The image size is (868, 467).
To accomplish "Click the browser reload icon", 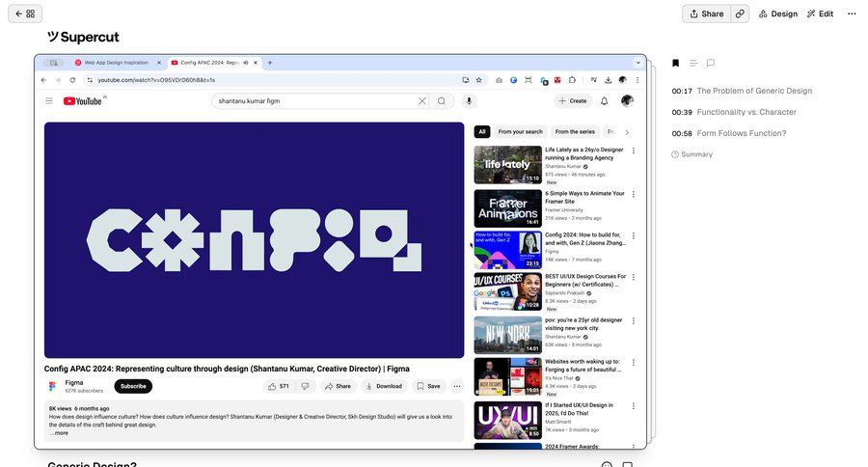I will pyautogui.click(x=72, y=80).
